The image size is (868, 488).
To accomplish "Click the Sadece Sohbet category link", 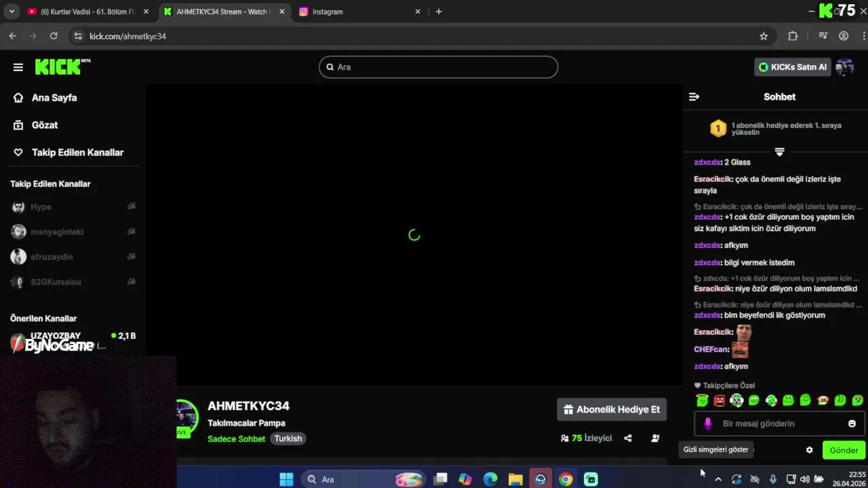I will coord(236,439).
